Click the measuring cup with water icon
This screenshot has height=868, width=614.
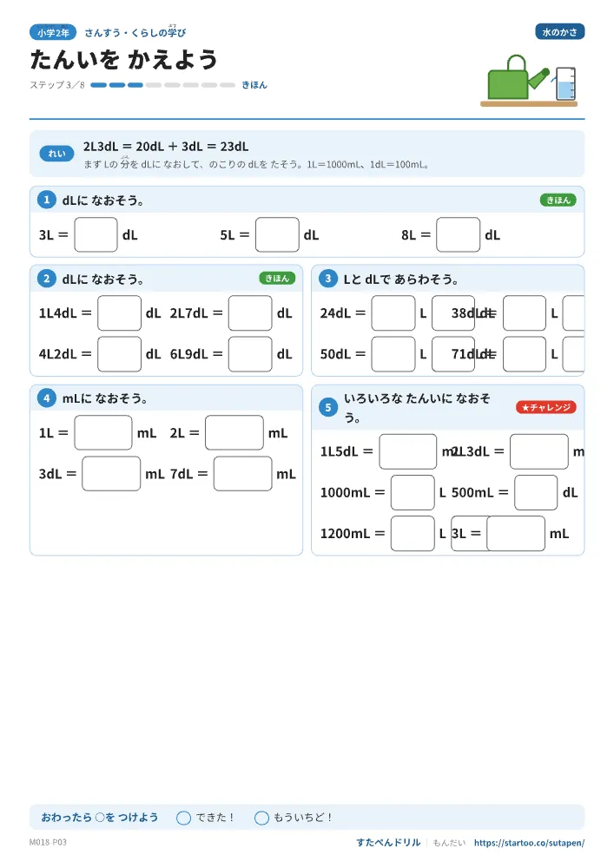click(x=566, y=83)
